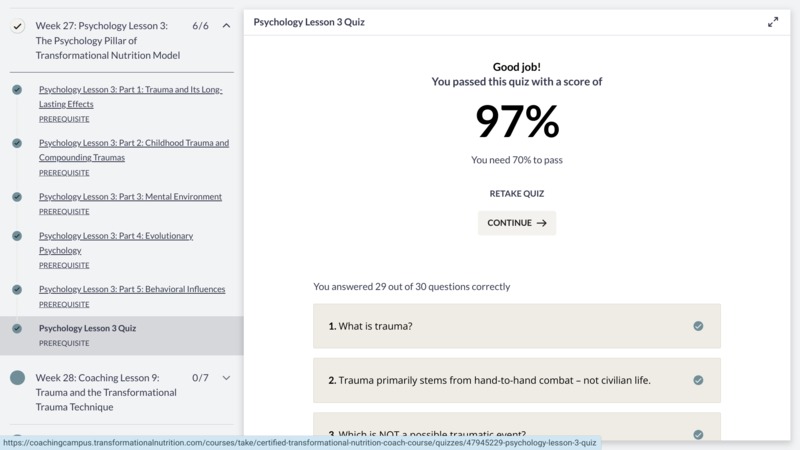Click the Week 27 completed checkmark circle
Viewport: 800px width, 450px height.
[x=18, y=26]
